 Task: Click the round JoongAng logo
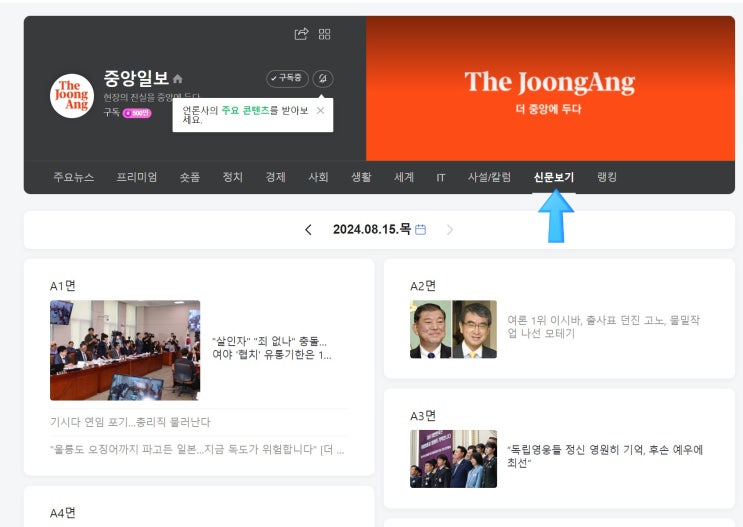(x=72, y=96)
